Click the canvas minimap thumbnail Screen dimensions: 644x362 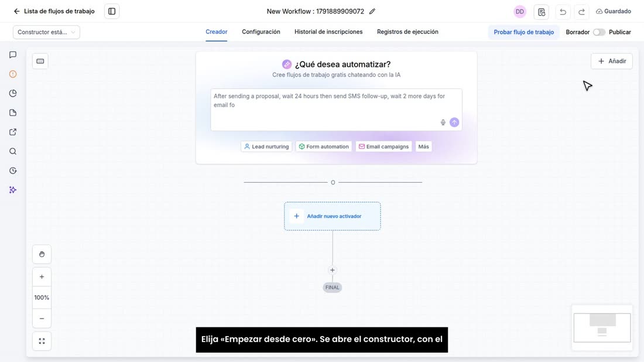(x=602, y=327)
